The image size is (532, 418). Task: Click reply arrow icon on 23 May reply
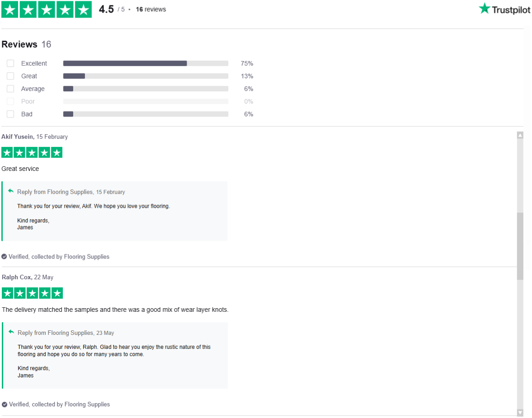click(11, 332)
